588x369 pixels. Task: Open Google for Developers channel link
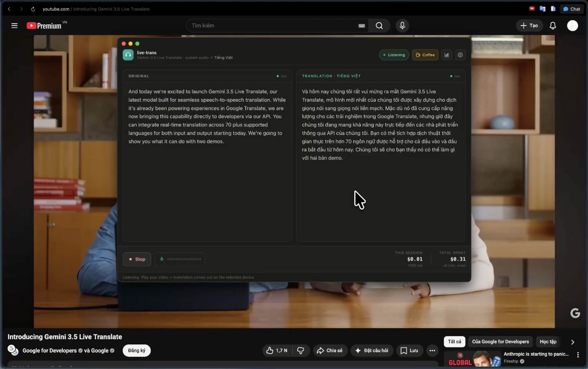coord(50,350)
